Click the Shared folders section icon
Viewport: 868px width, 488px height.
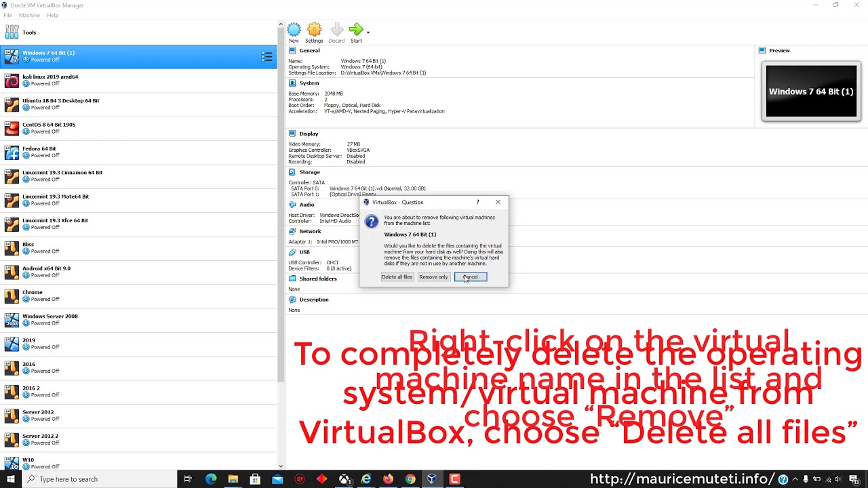tap(292, 279)
